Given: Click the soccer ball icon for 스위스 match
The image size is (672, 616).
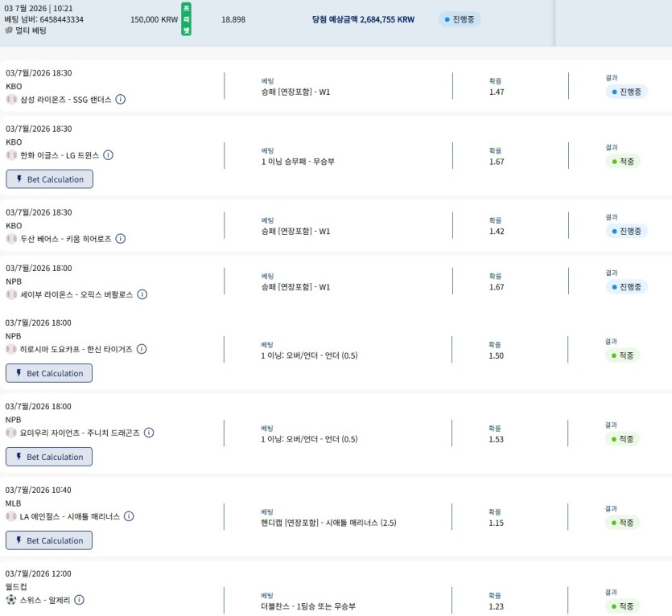Looking at the screenshot, I should [11, 600].
